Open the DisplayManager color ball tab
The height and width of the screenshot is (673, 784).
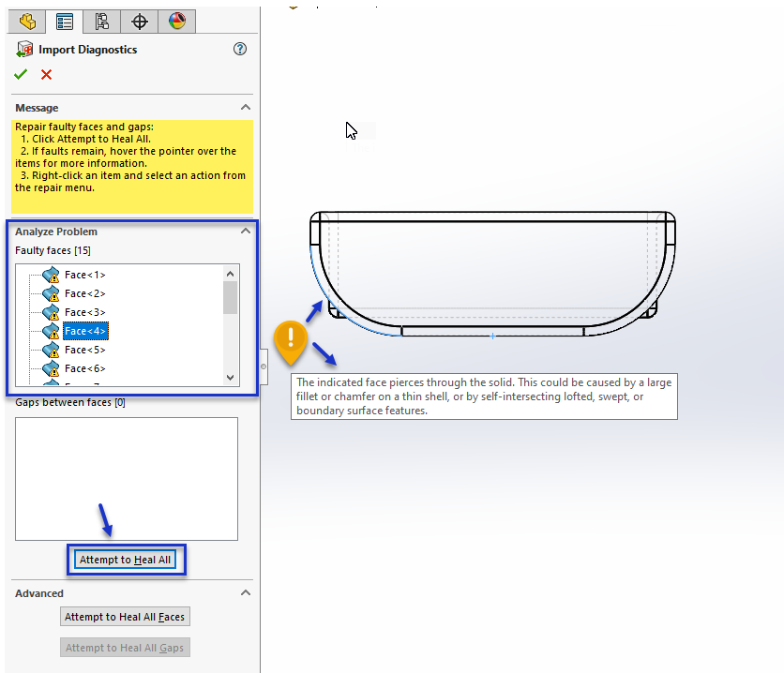pyautogui.click(x=176, y=21)
